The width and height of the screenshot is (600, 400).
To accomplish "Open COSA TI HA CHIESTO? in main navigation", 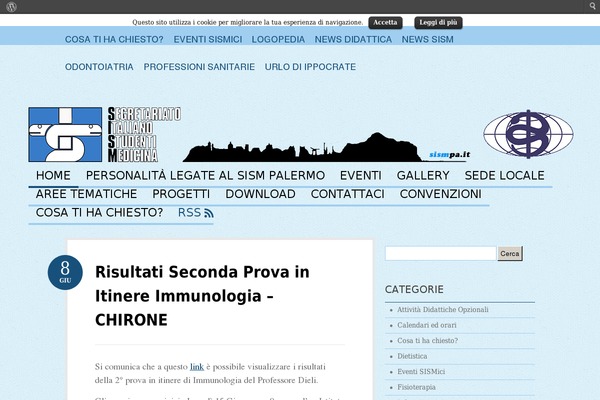I will [99, 213].
